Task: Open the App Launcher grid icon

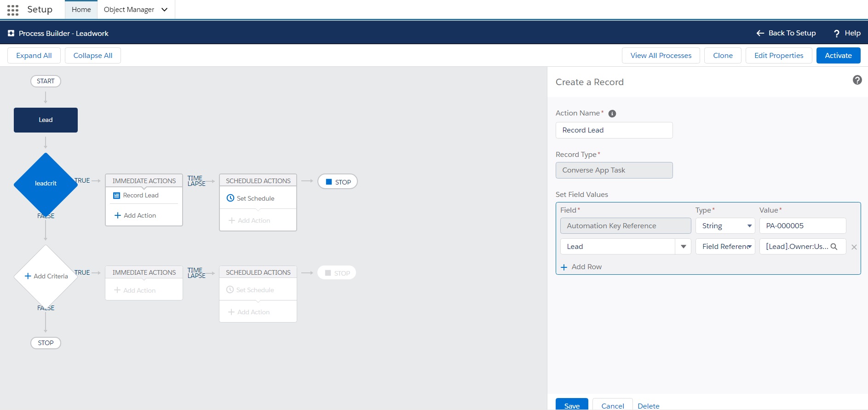Action: [x=13, y=10]
